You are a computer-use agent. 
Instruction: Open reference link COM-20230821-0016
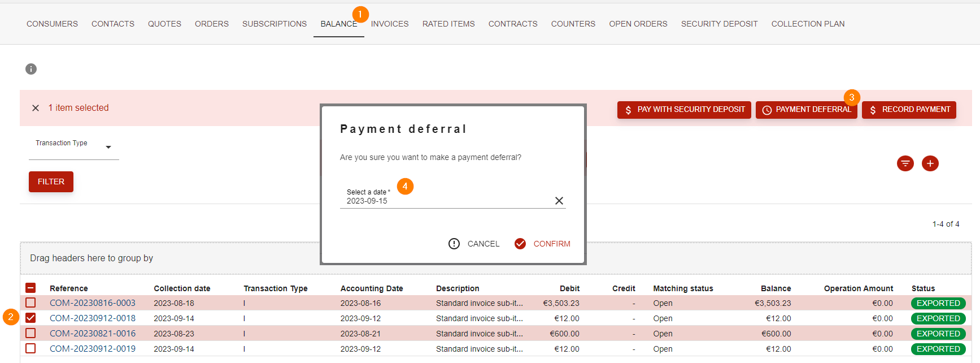(93, 334)
